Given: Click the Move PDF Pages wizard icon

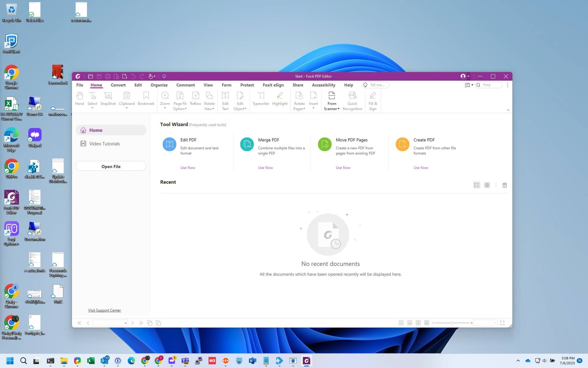Looking at the screenshot, I should pos(325,144).
